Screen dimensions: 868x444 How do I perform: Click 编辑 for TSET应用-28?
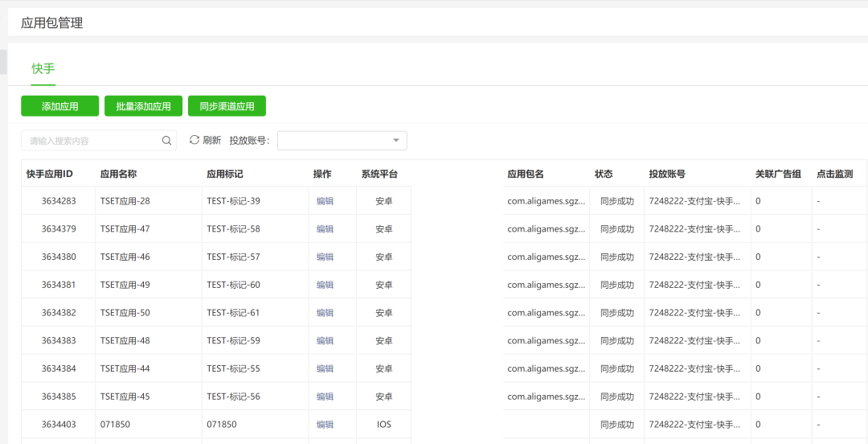tap(325, 201)
